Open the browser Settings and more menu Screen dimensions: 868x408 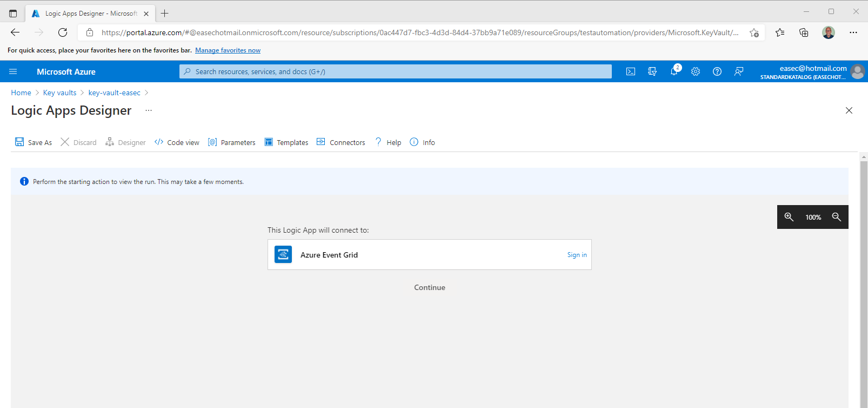coord(853,32)
